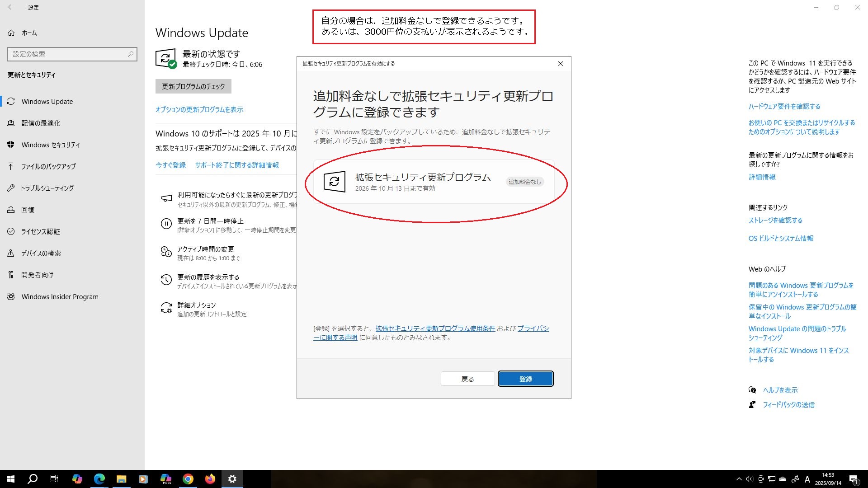Click the 登録 button in dialog
The image size is (868, 488).
[525, 379]
